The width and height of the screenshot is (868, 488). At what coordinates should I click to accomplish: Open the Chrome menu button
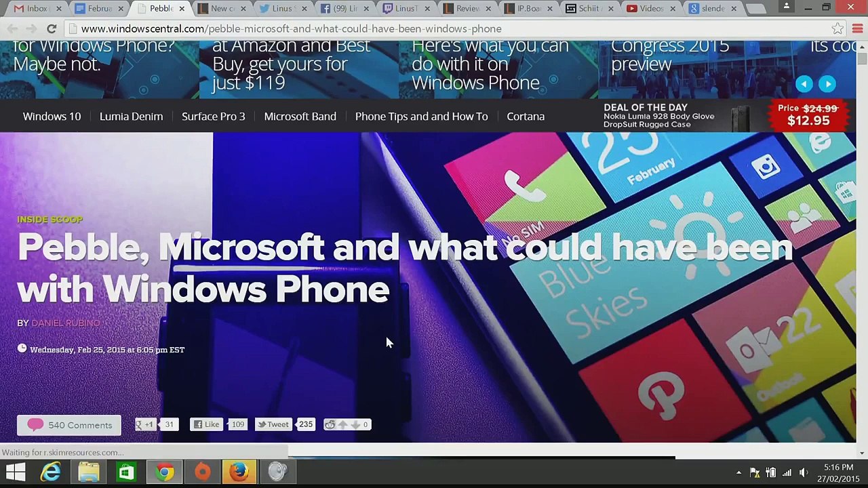(857, 29)
